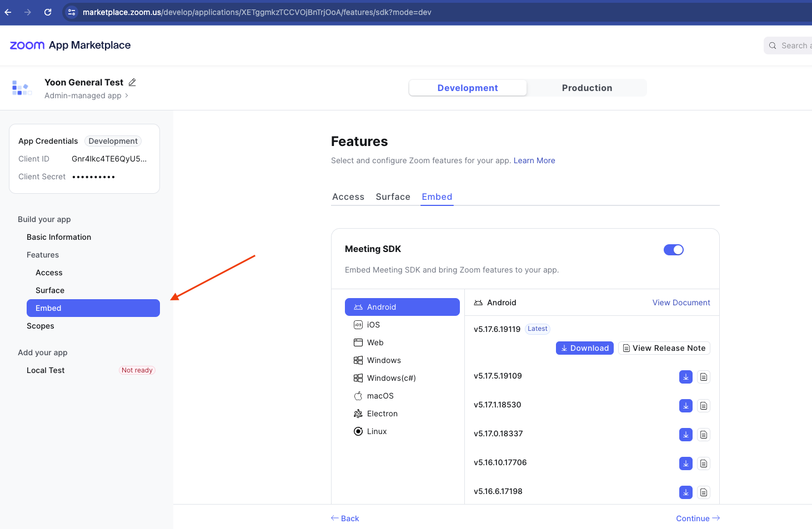This screenshot has height=529, width=812.
Task: Select Embed item in sidebar
Action: [93, 308]
